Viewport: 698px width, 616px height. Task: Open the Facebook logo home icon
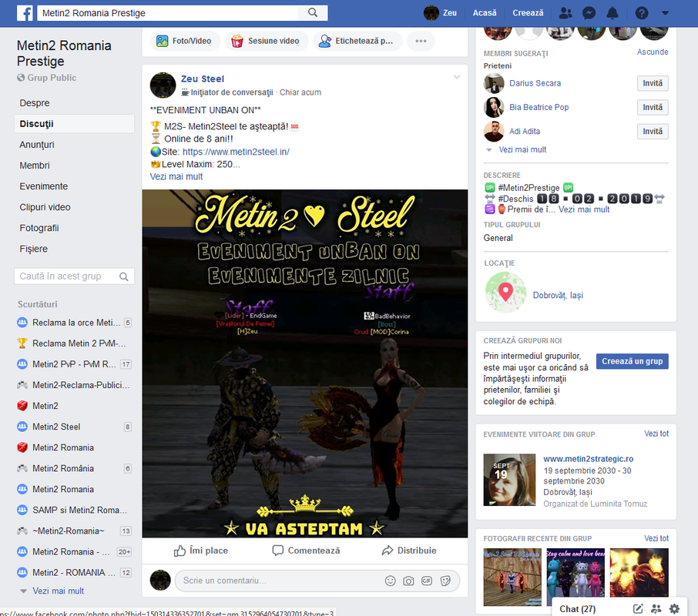(25, 13)
